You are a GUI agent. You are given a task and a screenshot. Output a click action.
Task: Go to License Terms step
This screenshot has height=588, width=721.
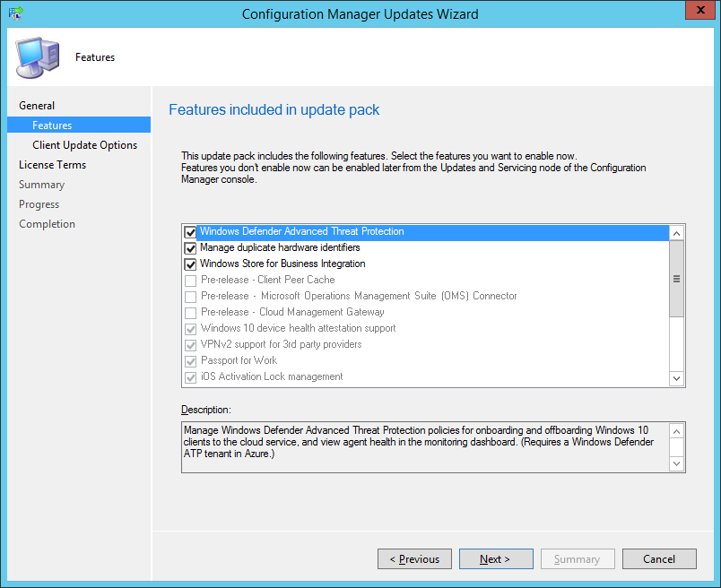[52, 165]
